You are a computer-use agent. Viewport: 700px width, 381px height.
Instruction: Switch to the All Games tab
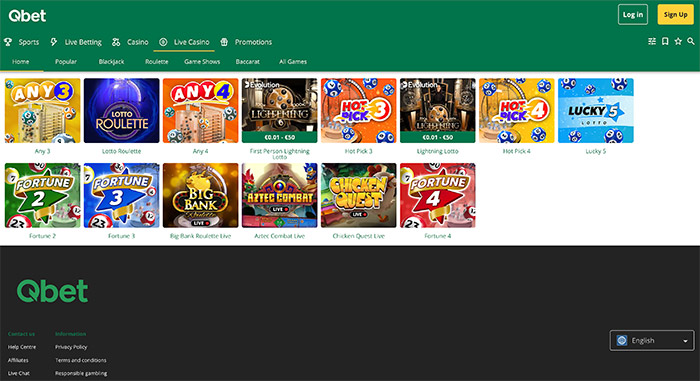293,62
